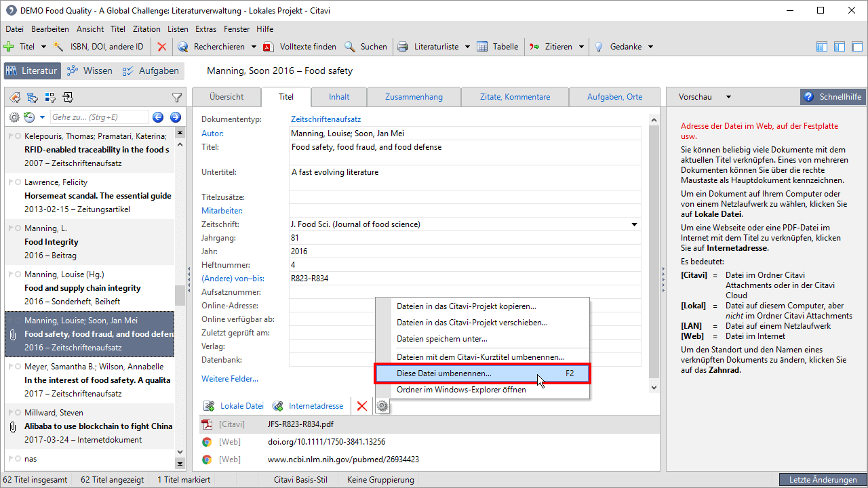Click the gear icon beside Gehe zu field
The height and width of the screenshot is (488, 868).
tap(14, 117)
